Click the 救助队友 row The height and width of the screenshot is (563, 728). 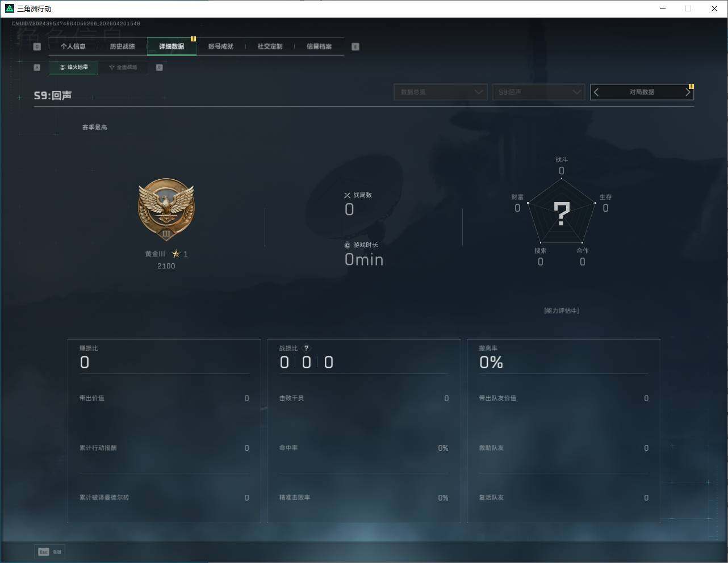[x=563, y=448]
